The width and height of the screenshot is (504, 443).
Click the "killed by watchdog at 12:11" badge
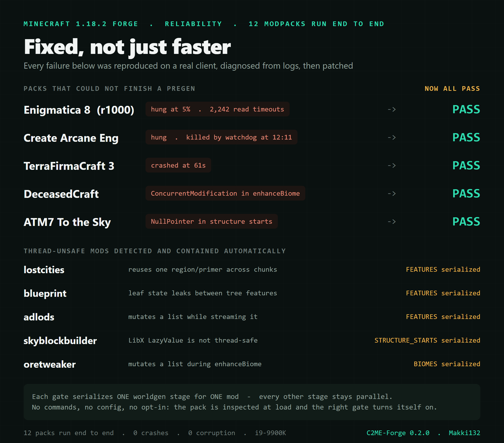221,137
